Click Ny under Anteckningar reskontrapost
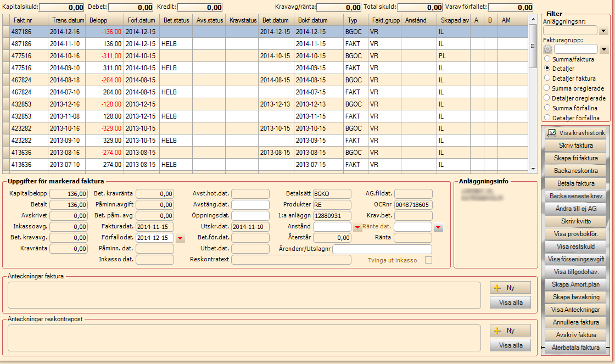The height and width of the screenshot is (364, 615). point(510,331)
